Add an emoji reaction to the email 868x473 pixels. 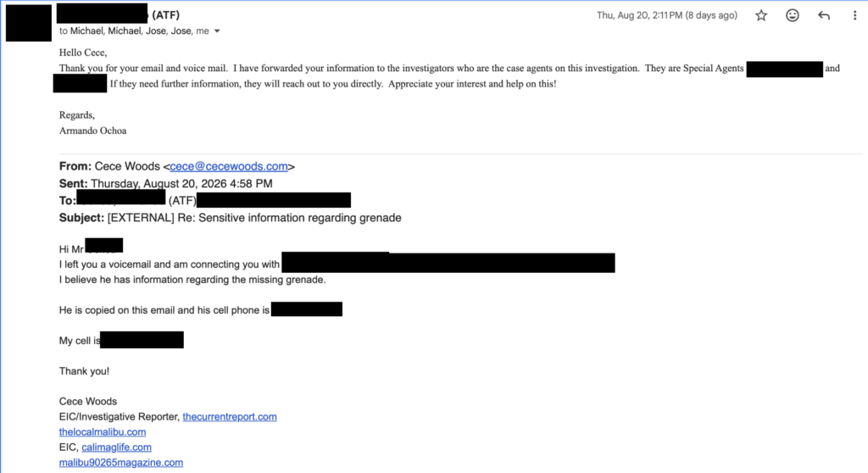(x=793, y=15)
